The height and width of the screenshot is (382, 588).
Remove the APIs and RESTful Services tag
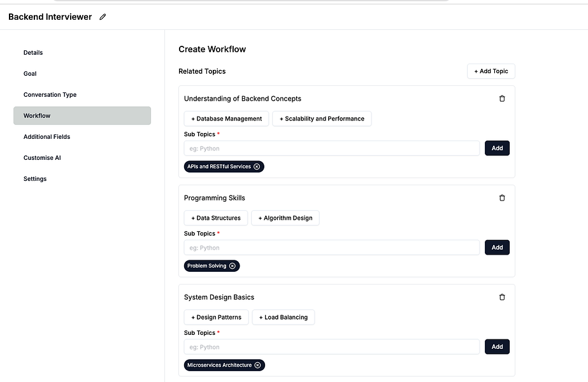(257, 167)
